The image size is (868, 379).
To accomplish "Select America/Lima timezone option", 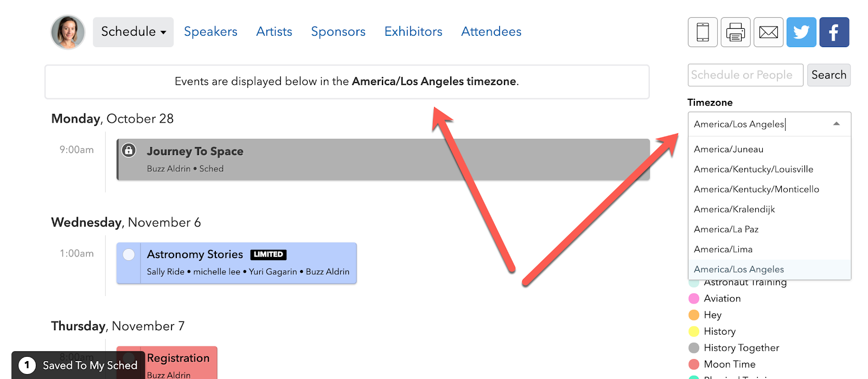I will [x=769, y=249].
